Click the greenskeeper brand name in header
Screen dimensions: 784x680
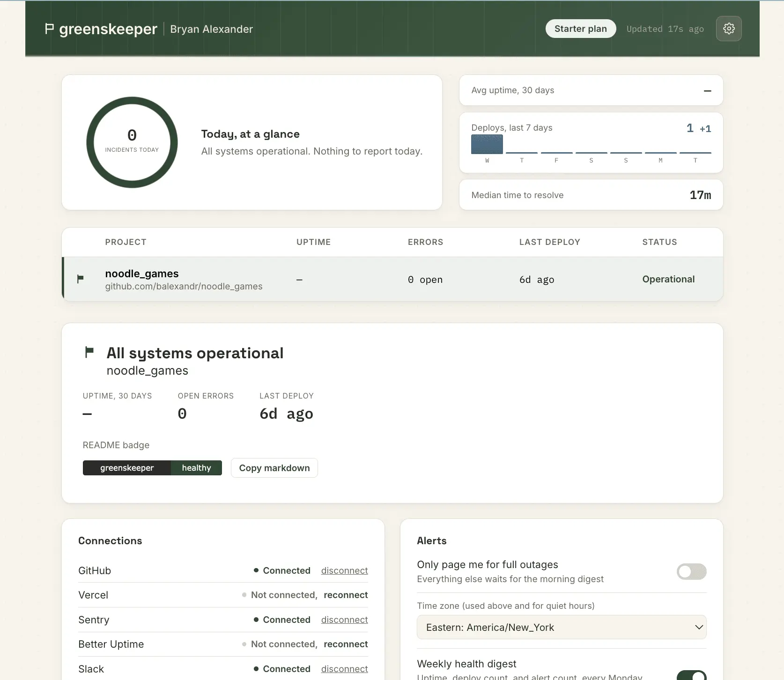click(108, 29)
